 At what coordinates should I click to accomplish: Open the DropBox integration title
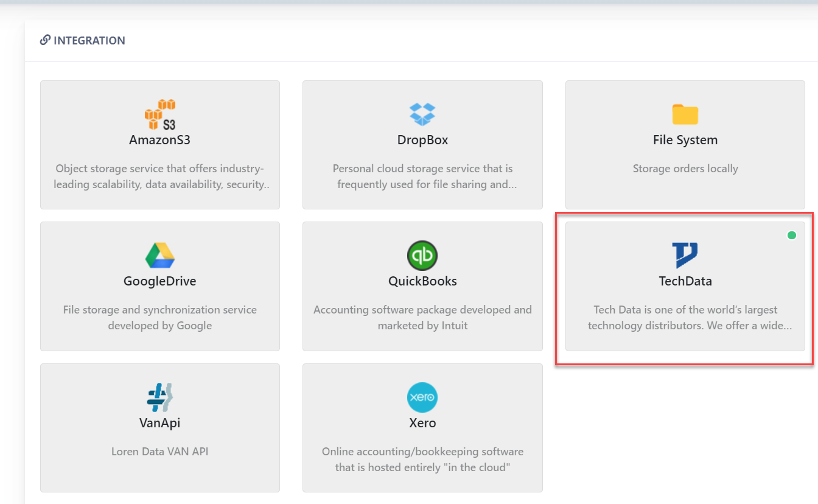click(x=422, y=140)
